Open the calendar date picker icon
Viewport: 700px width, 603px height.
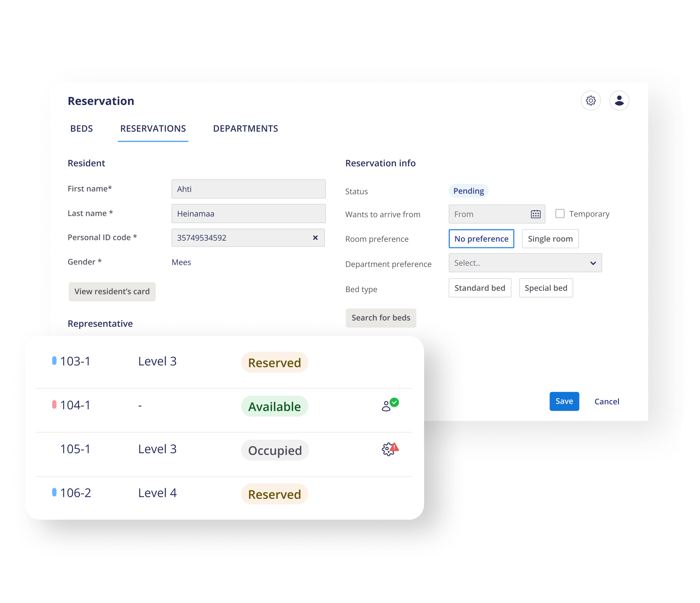(x=535, y=214)
